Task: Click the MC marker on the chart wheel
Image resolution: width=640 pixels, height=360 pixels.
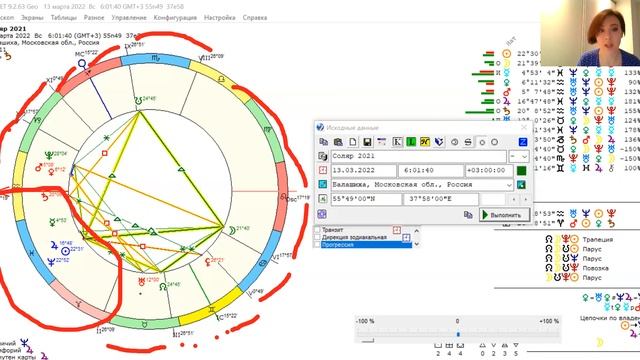Action: tap(82, 63)
